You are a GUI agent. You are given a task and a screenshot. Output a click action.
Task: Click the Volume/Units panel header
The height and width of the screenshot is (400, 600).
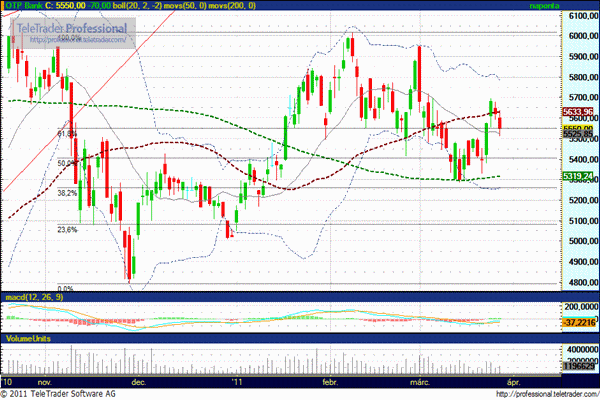[27, 340]
